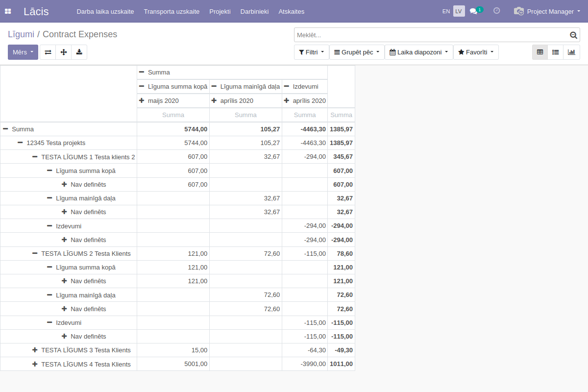
Task: Click the search magnifier icon
Action: (573, 35)
